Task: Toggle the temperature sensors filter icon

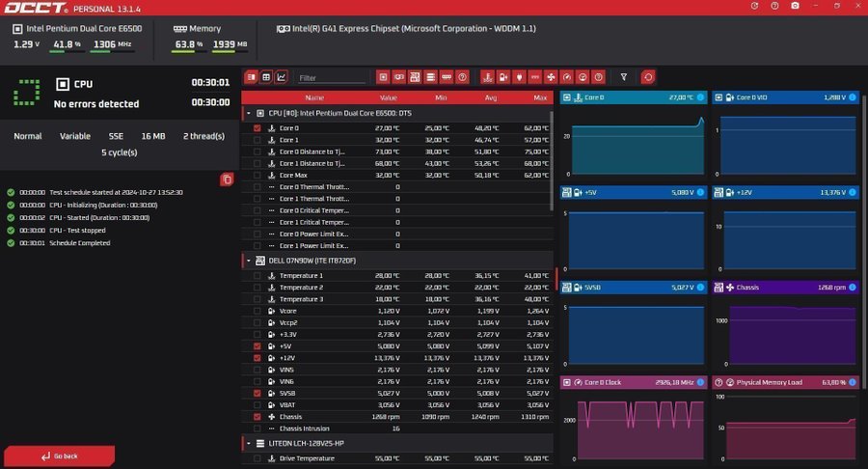Action: click(x=488, y=77)
